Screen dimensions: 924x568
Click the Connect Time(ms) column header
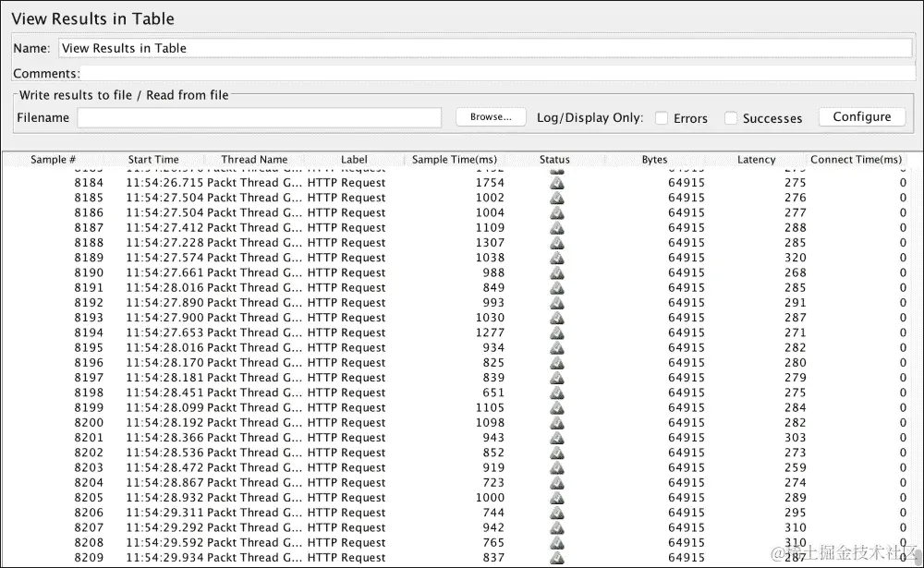click(856, 159)
